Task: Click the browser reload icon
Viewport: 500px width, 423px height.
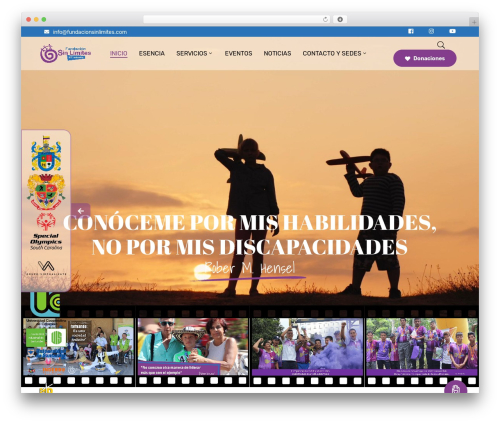Action: [325, 20]
